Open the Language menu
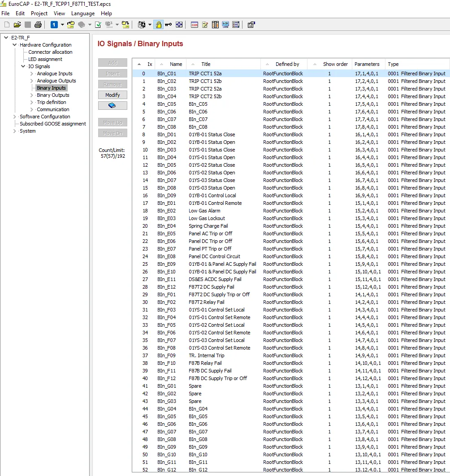This screenshot has width=450, height=476. [83, 13]
